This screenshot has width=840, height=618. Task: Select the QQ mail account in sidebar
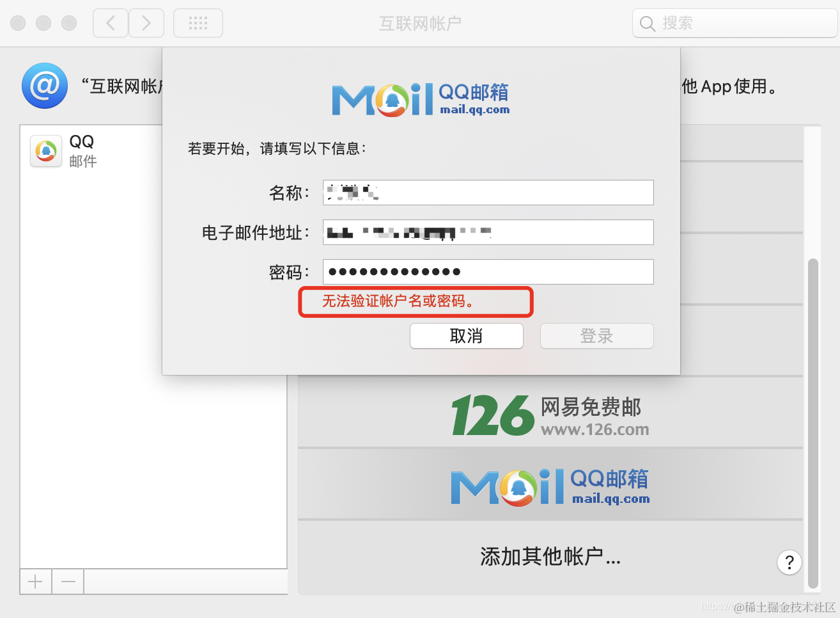153,151
